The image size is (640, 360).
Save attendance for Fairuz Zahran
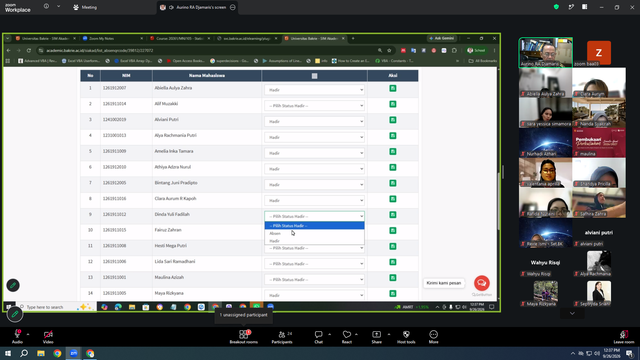393,231
